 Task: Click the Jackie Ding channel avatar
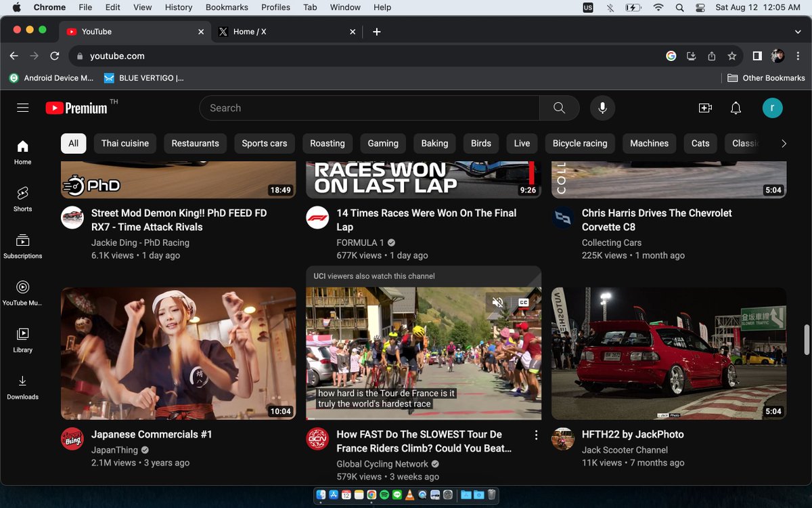72,217
